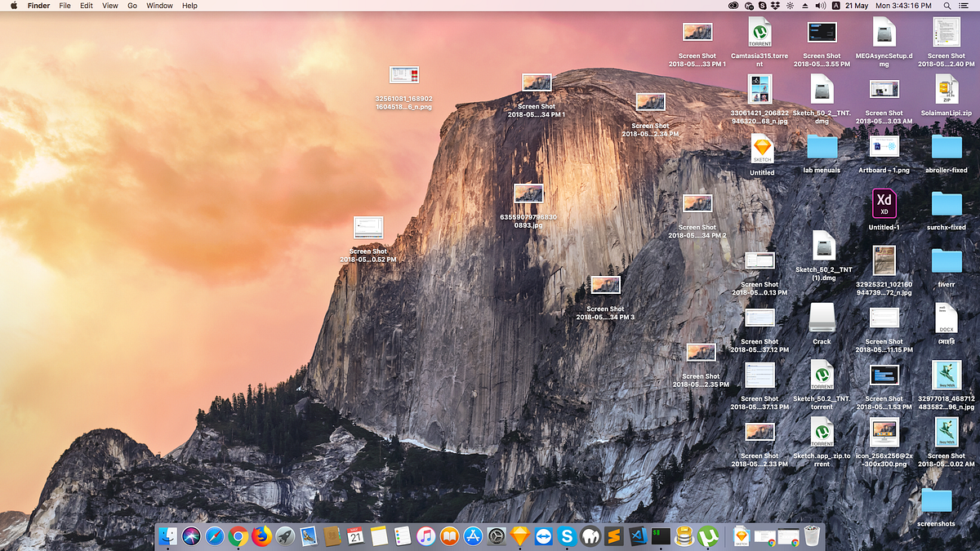980x551 pixels.
Task: Click the Skype status menu bar icon
Action: [762, 6]
